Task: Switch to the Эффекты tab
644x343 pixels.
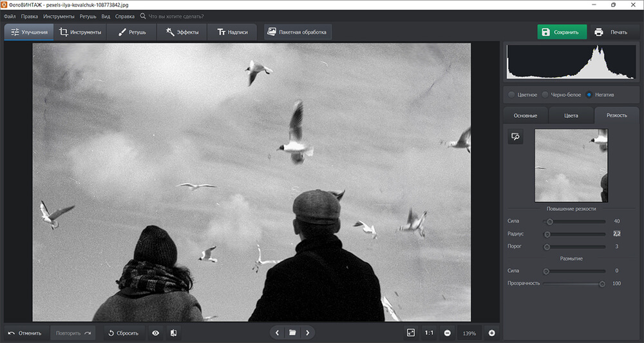Action: click(182, 32)
